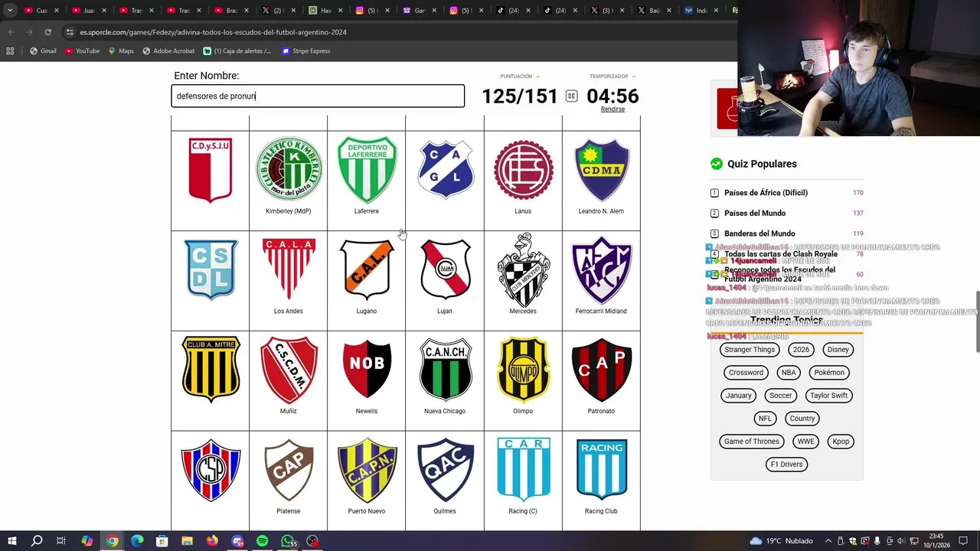Click the Olimpo yellow-black crest
The image size is (980, 551).
(x=523, y=369)
